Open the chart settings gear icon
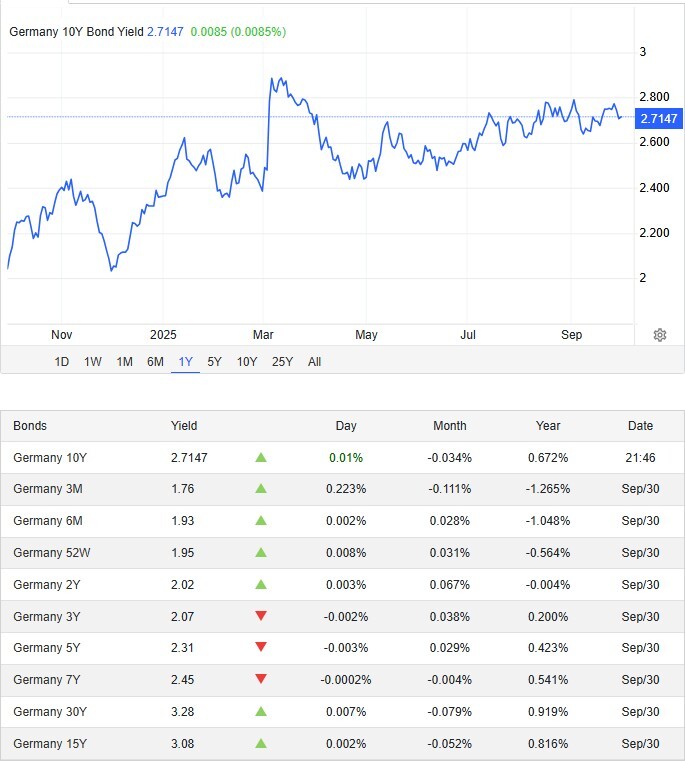 [660, 335]
